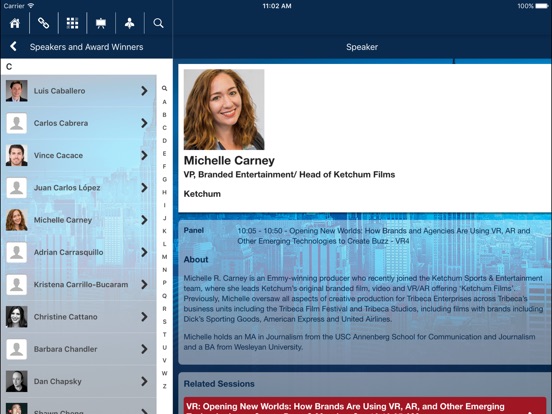Expand Kristena Carrillo-Bucaram row chevron

(144, 284)
